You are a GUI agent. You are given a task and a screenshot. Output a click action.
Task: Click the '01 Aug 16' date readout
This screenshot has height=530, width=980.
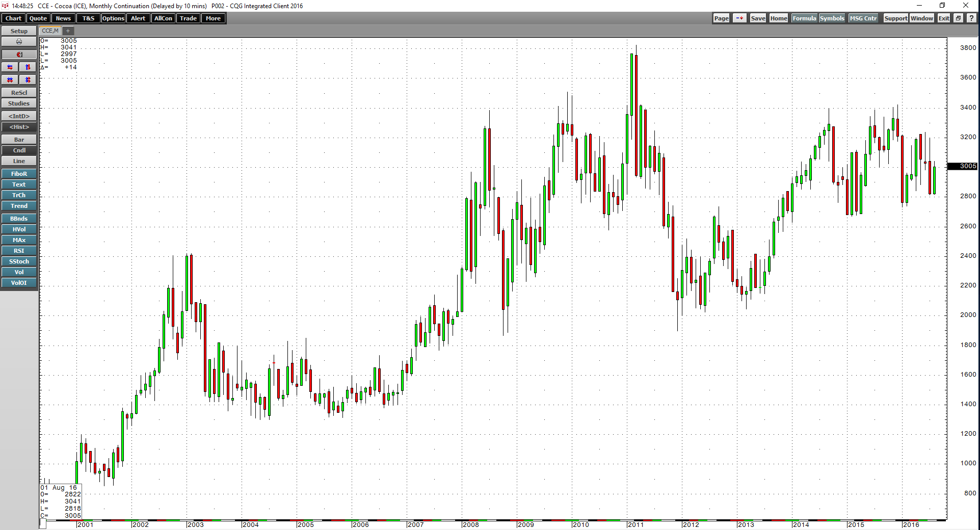point(59,488)
